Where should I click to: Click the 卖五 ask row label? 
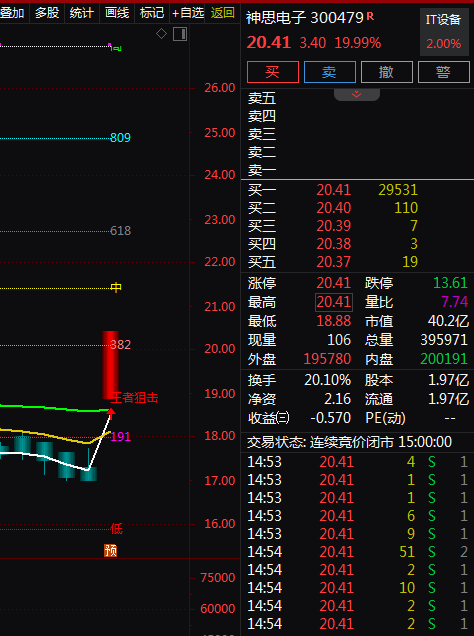pyautogui.click(x=262, y=98)
